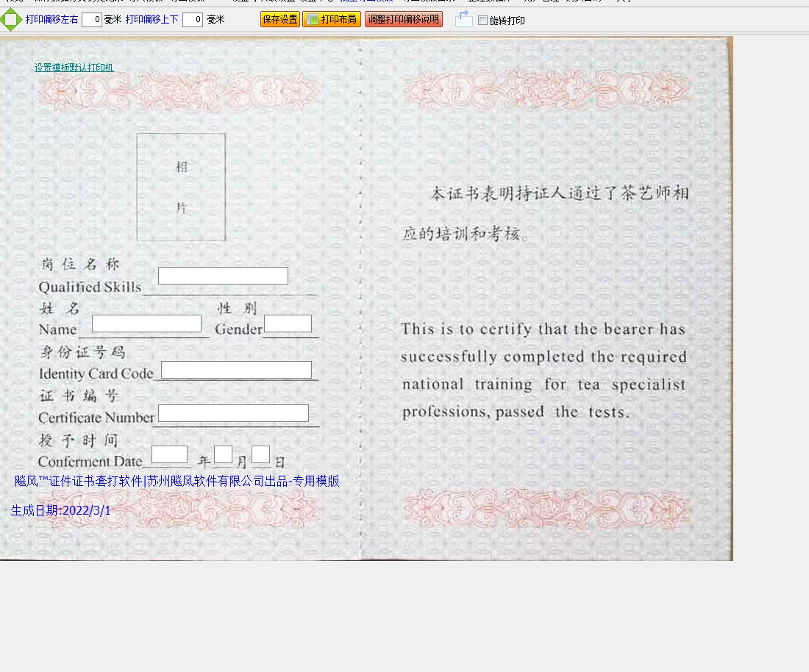Select the Conferment Date year (年) box
The width and height of the screenshot is (809, 672).
[169, 454]
